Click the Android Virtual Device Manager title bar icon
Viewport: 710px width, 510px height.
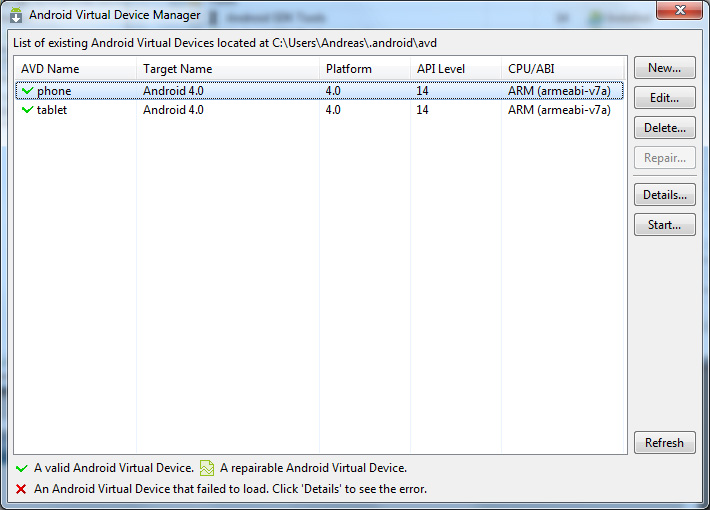pyautogui.click(x=16, y=16)
